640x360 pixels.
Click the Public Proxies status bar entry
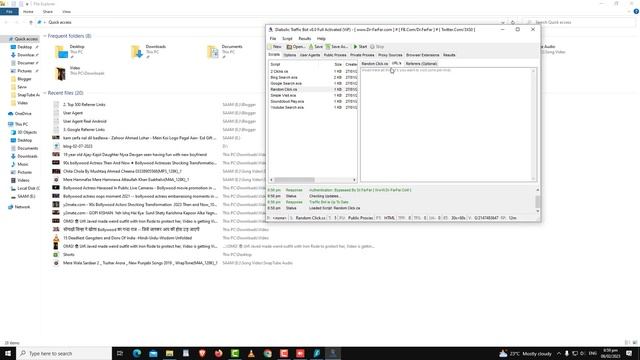pos(360,218)
